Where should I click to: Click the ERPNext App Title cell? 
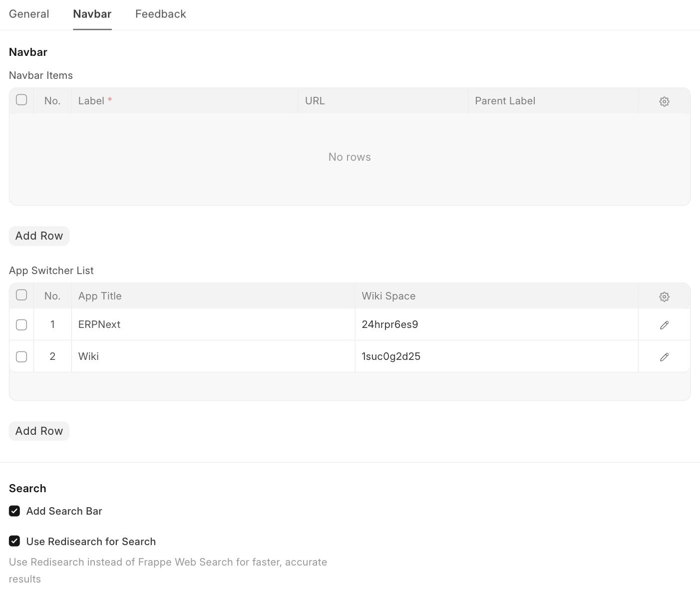213,324
